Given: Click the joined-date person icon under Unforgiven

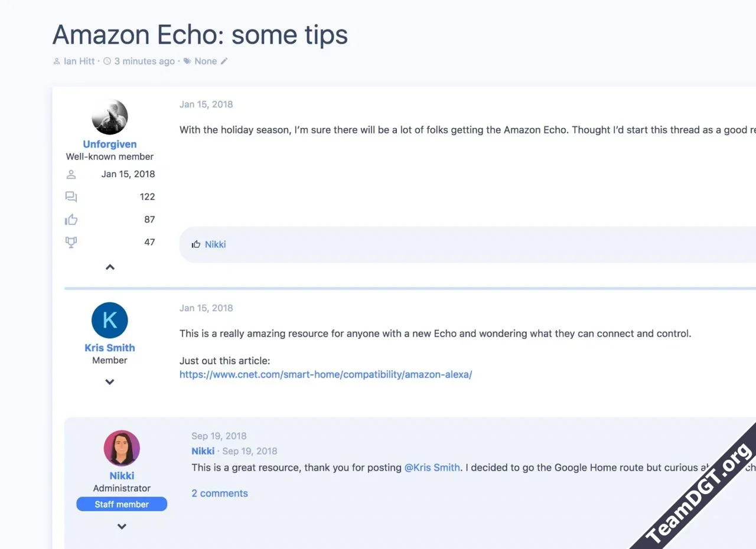Looking at the screenshot, I should pos(71,175).
